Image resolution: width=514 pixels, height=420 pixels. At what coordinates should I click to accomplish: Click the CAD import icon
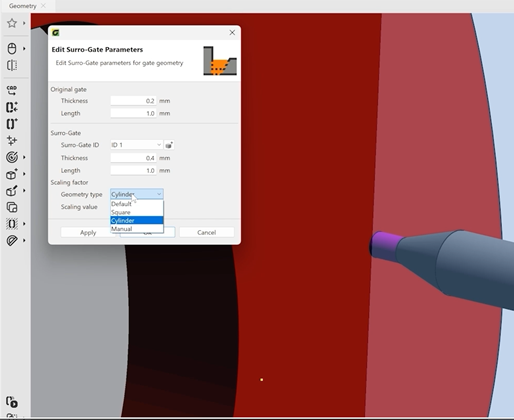point(12,90)
